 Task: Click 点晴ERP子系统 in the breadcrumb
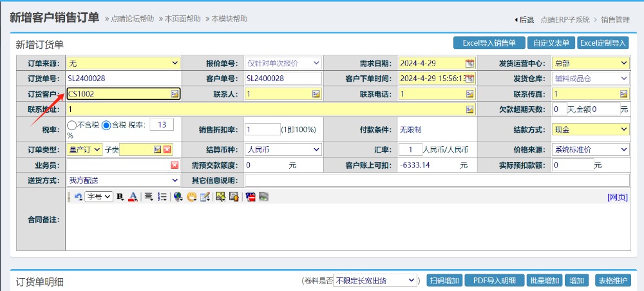click(567, 20)
